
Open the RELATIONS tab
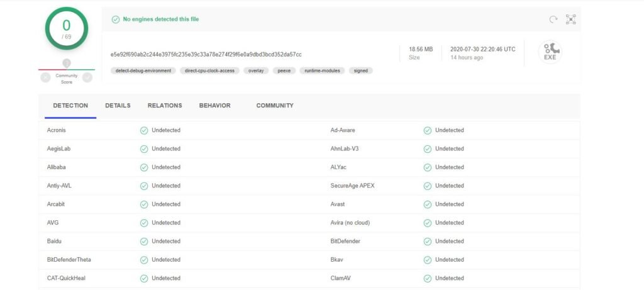click(x=165, y=106)
